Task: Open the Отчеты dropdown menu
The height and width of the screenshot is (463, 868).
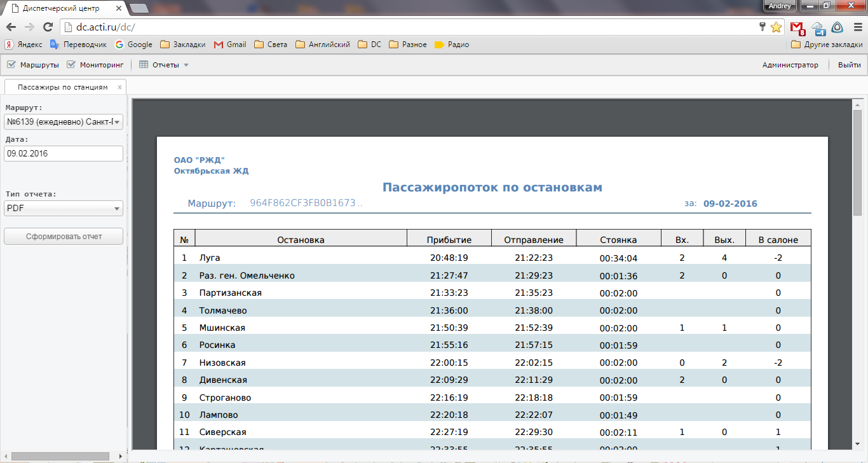Action: (164, 65)
